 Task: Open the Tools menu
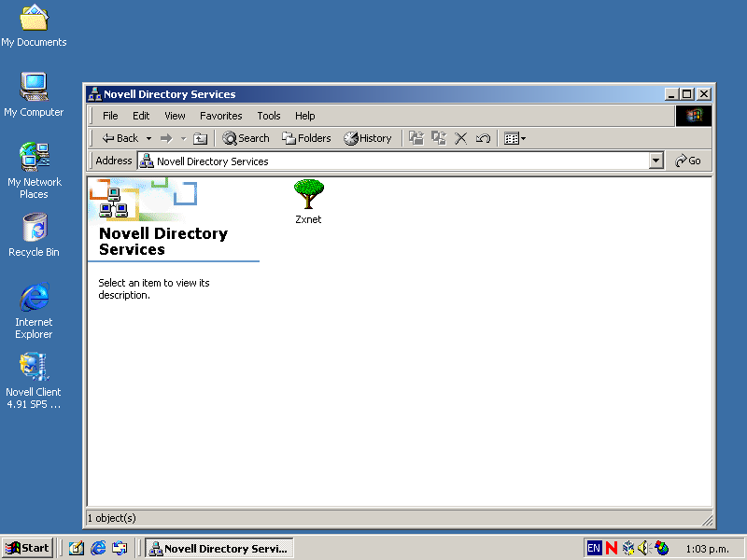coord(269,116)
